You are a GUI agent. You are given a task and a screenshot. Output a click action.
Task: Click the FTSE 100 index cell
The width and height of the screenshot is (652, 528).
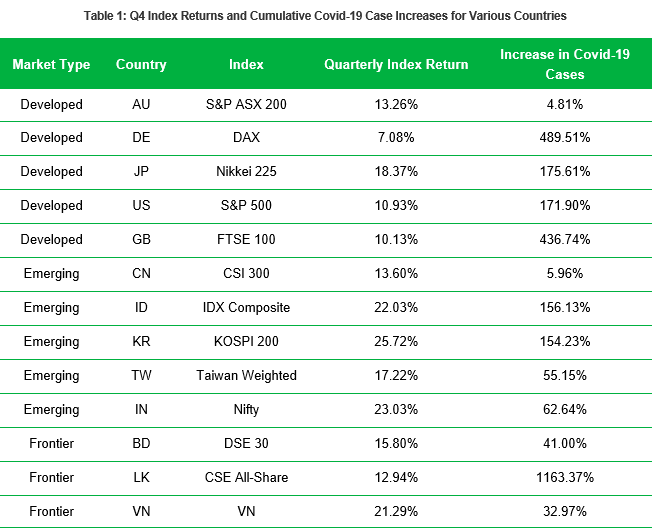pyautogui.click(x=246, y=240)
